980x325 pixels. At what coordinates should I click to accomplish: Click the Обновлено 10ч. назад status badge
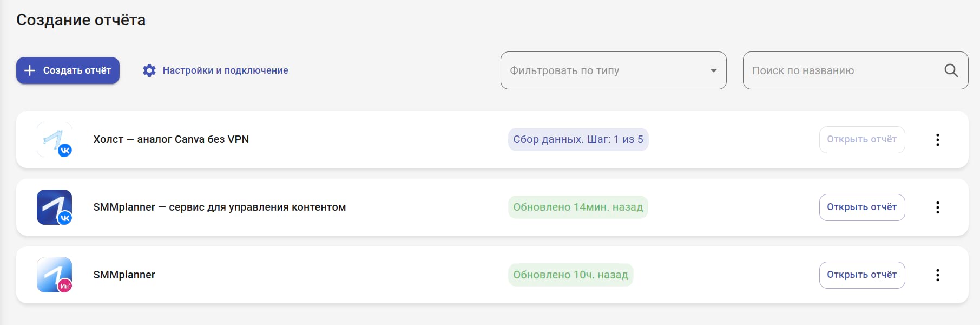tap(570, 275)
